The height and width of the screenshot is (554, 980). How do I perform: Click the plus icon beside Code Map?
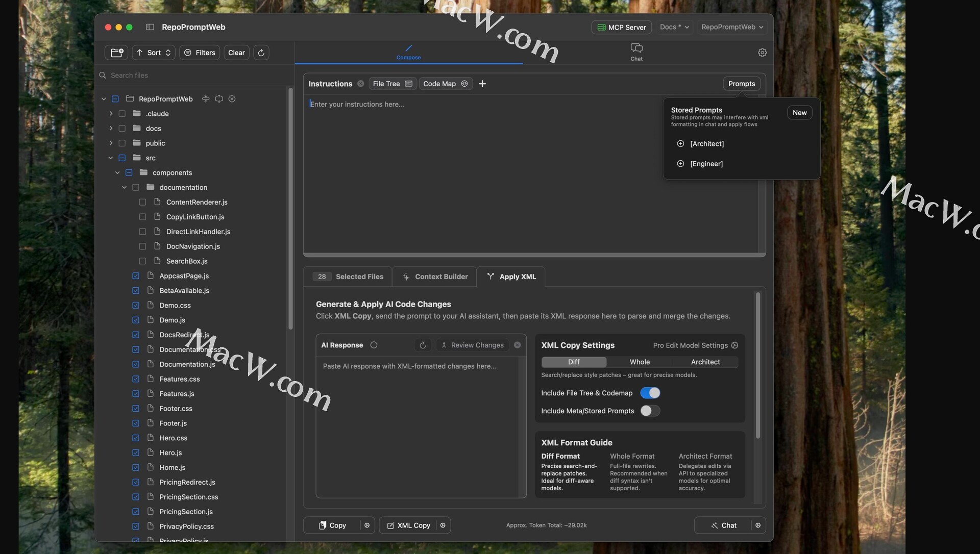(482, 84)
